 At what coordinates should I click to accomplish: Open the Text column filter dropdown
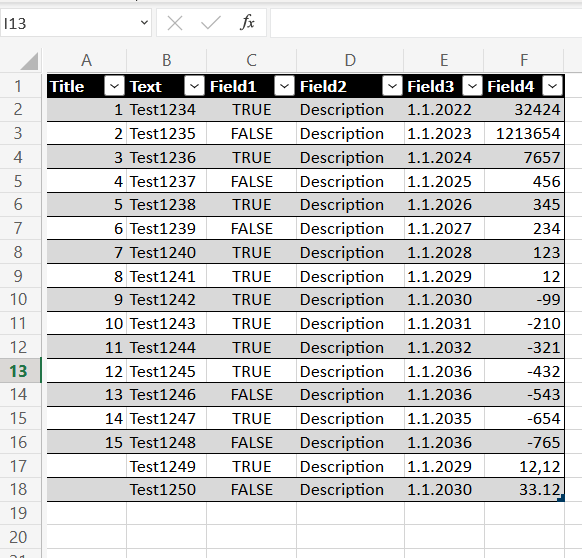click(x=194, y=87)
